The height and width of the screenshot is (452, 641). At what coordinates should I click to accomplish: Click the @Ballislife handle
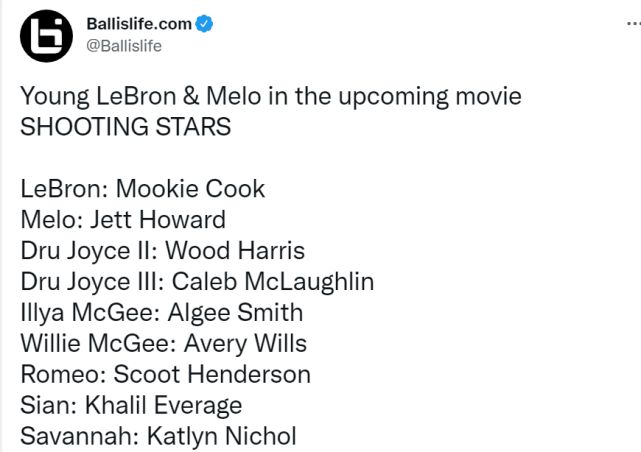coord(125,45)
